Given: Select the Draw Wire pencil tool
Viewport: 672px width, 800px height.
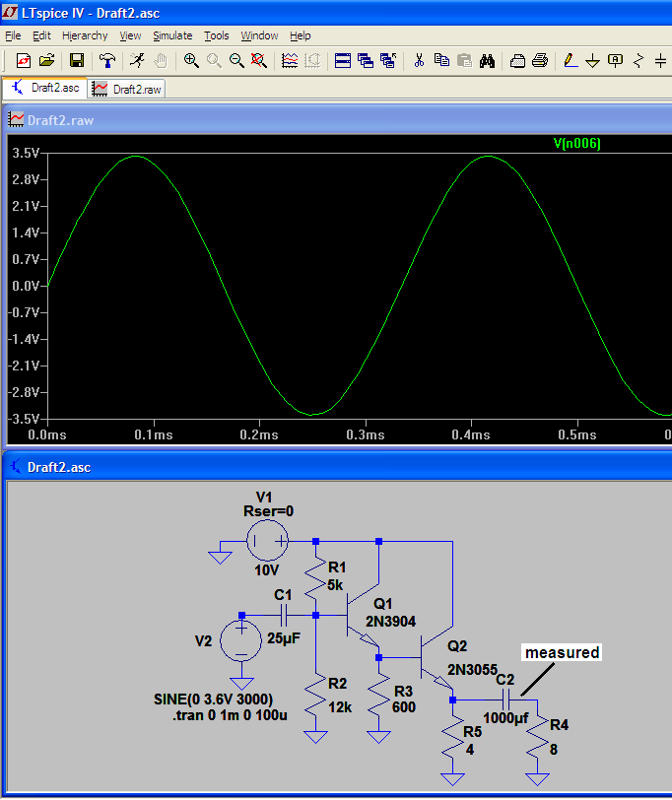Looking at the screenshot, I should [570, 61].
